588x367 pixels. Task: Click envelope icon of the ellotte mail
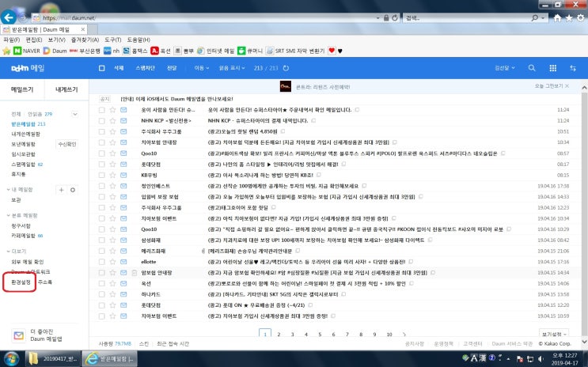tap(123, 262)
